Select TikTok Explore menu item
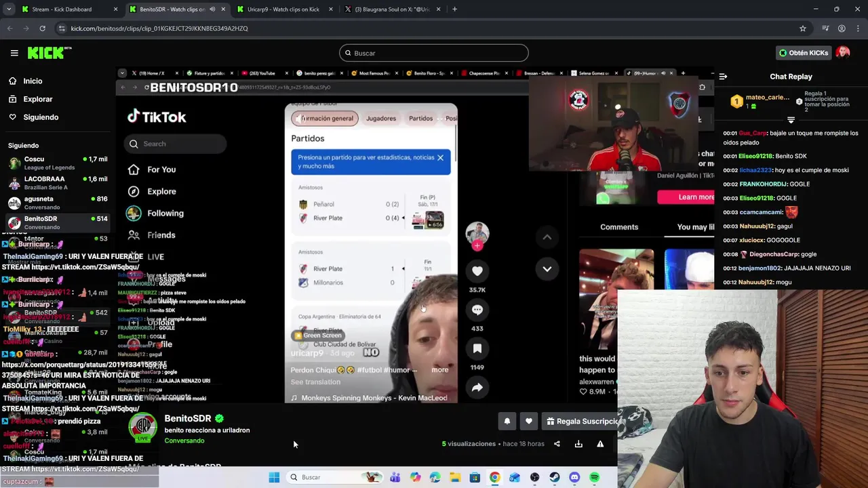Viewport: 868px width, 488px height. coord(152,191)
